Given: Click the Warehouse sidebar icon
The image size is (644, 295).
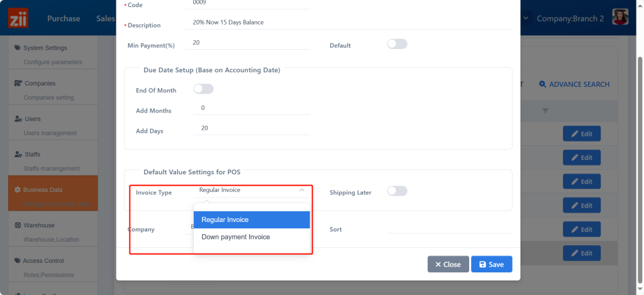Looking at the screenshot, I should point(18,225).
